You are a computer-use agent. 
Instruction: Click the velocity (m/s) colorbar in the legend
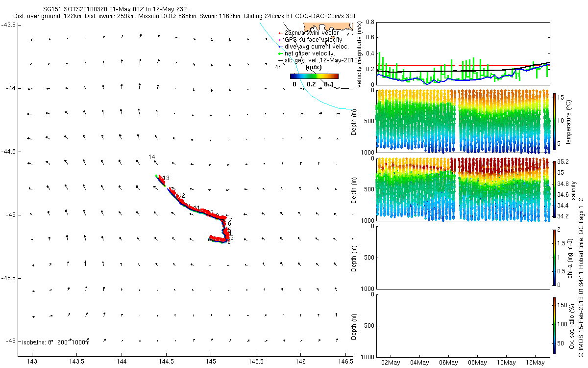[314, 76]
